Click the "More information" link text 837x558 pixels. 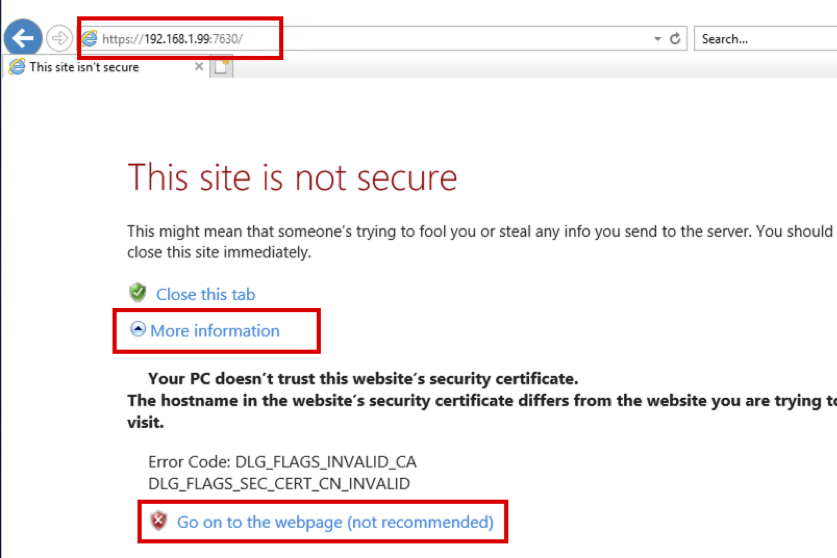(x=215, y=331)
